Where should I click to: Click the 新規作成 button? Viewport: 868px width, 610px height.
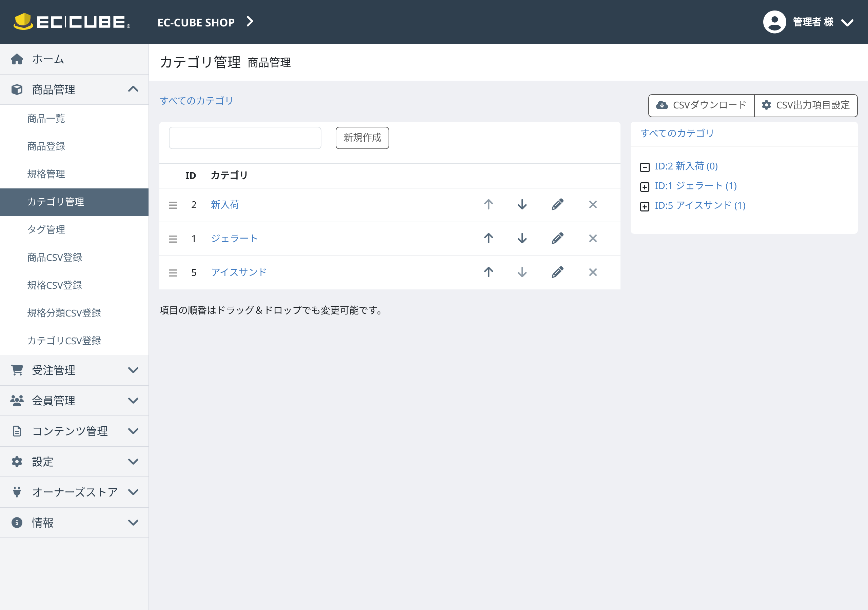pyautogui.click(x=362, y=138)
